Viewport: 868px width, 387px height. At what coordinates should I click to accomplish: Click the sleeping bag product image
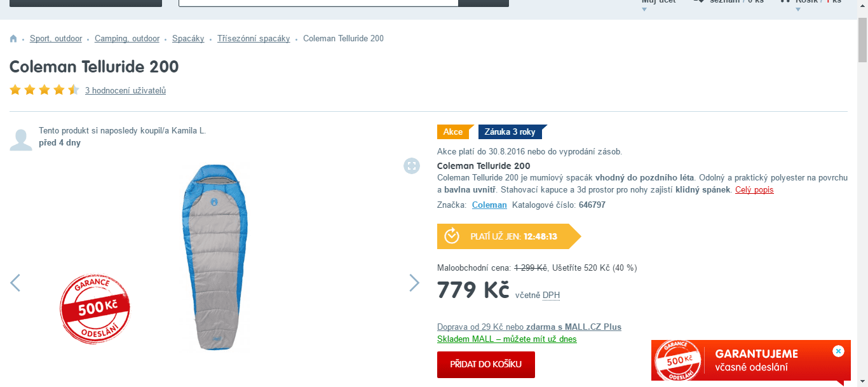click(215, 257)
